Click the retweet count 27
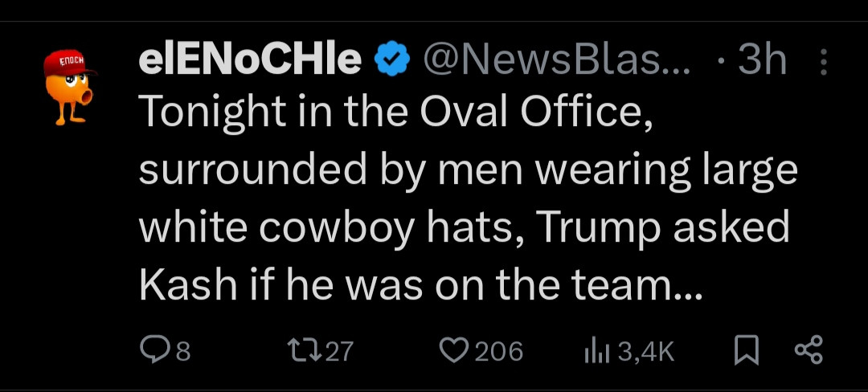 coord(338,351)
